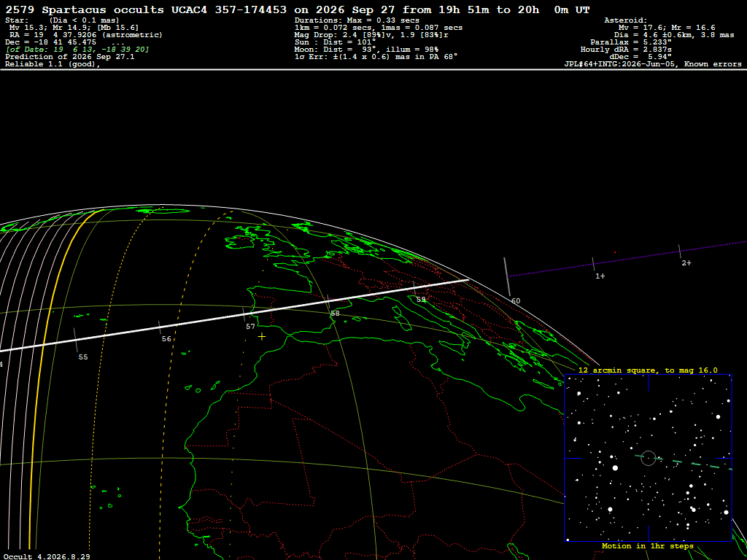This screenshot has height=560, width=747.
Task: Click the 'Occult 4.2026.8.29' version label
Action: (47, 556)
